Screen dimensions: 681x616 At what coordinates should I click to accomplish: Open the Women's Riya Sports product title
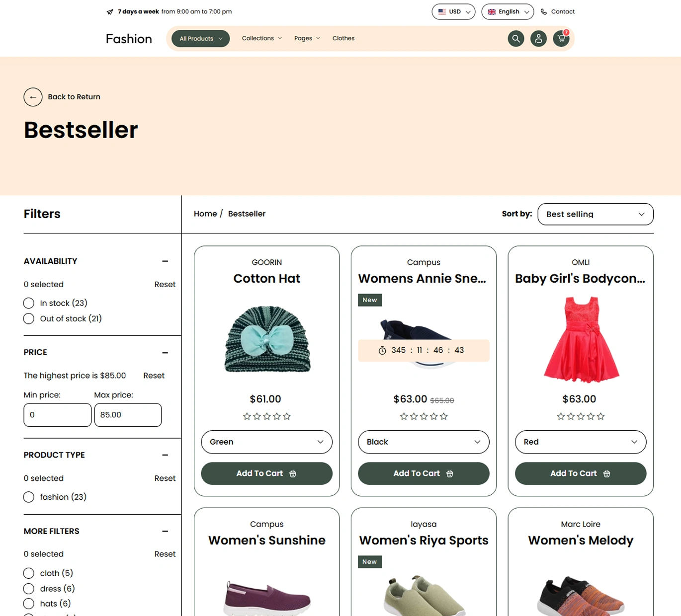[424, 540]
